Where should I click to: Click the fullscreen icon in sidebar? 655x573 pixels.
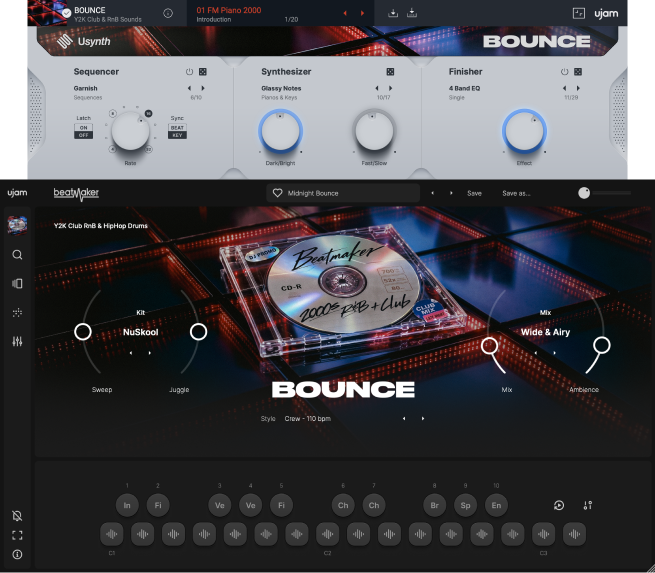17,535
